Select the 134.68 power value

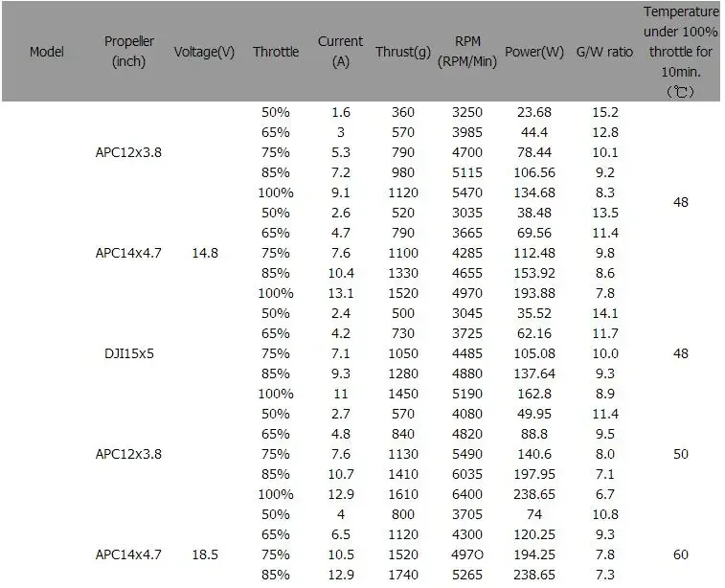click(534, 192)
